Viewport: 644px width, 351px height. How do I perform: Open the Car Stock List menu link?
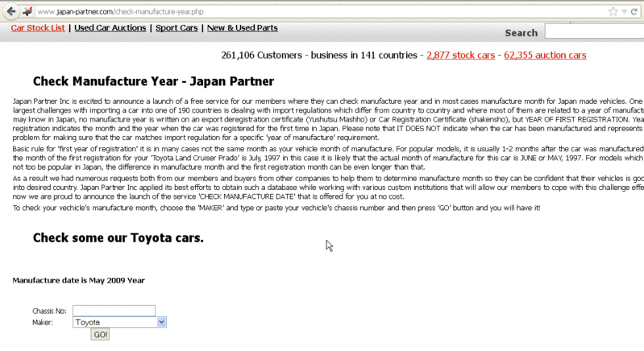(38, 28)
